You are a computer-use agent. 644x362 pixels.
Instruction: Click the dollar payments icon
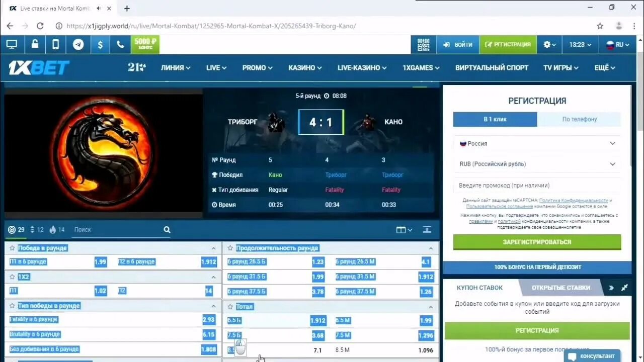click(x=100, y=44)
